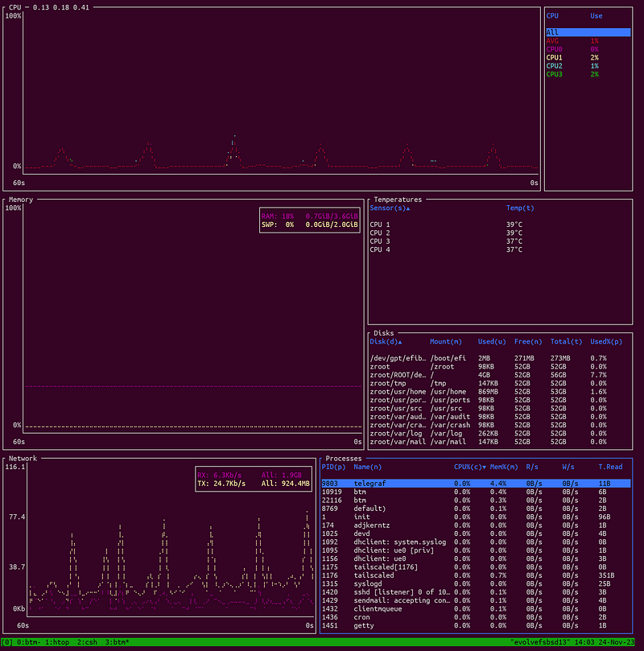Select CPU3 in the CPU legend
Viewport: 644px width, 651px height.
588,74
